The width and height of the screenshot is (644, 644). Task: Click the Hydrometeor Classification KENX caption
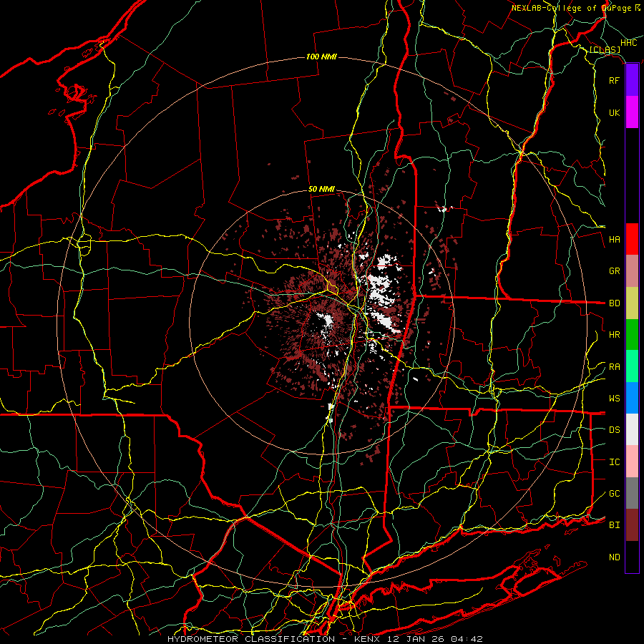pyautogui.click(x=325, y=639)
